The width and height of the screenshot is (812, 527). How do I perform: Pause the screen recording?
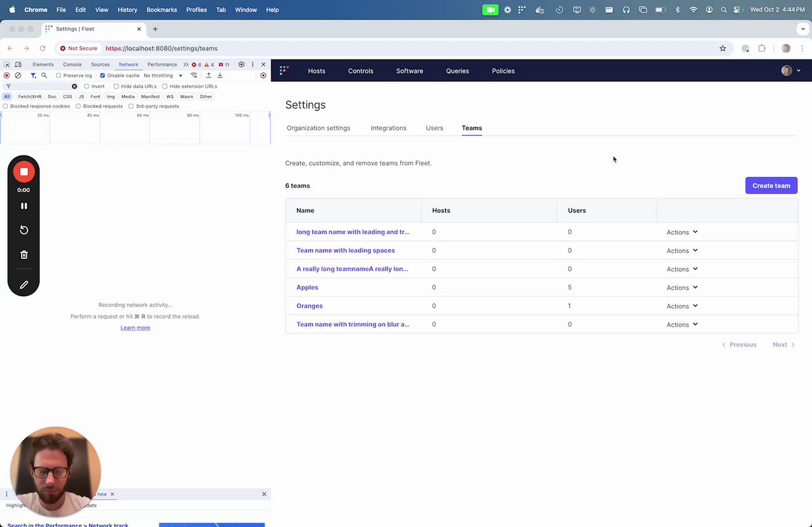tap(23, 205)
